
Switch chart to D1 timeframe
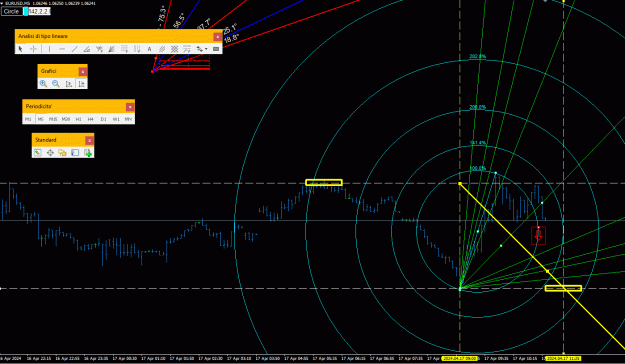[104, 119]
